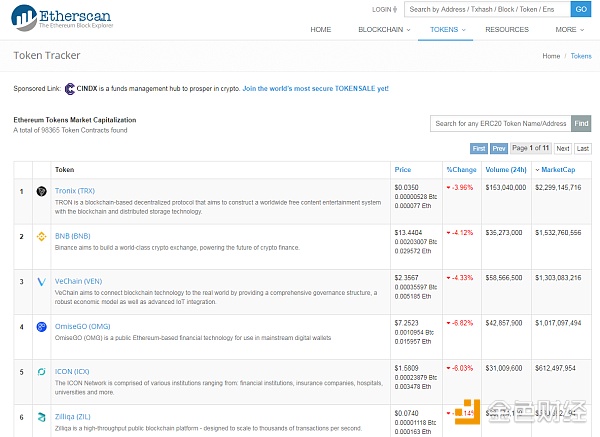The width and height of the screenshot is (600, 437).
Task: Click the Home breadcrumb link
Action: coord(551,56)
